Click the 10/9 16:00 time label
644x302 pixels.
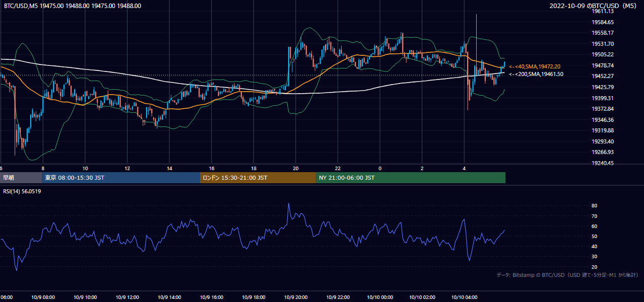[x=211, y=297]
